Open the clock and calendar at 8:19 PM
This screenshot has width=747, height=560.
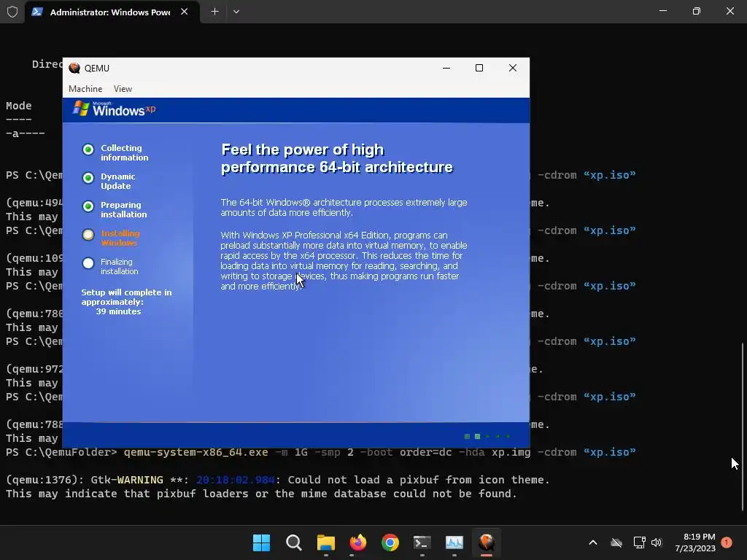pos(695,542)
